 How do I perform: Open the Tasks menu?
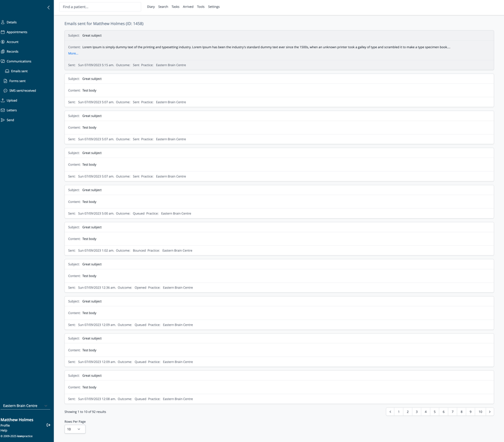pos(175,7)
